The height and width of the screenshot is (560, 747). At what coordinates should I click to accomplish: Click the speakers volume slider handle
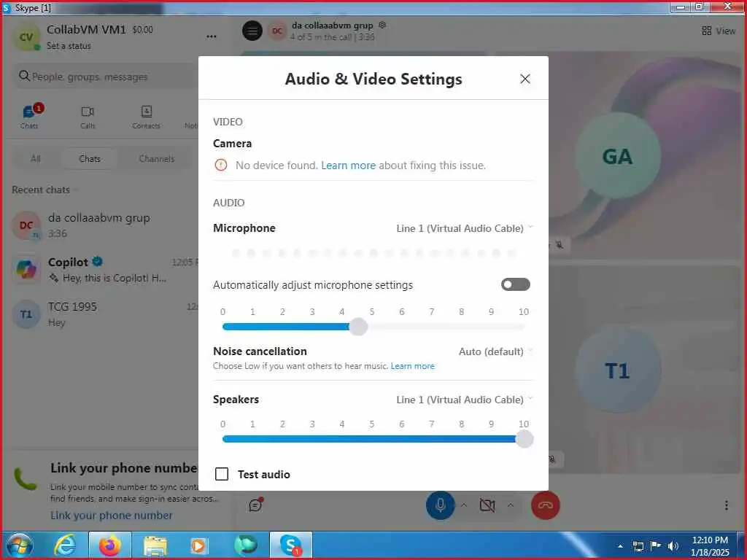point(524,439)
